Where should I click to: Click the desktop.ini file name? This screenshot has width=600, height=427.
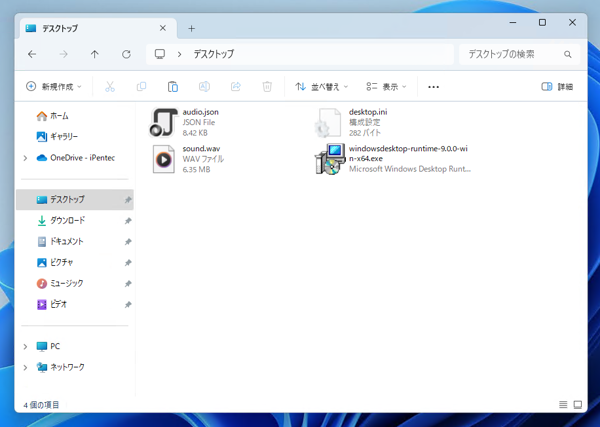tap(368, 112)
